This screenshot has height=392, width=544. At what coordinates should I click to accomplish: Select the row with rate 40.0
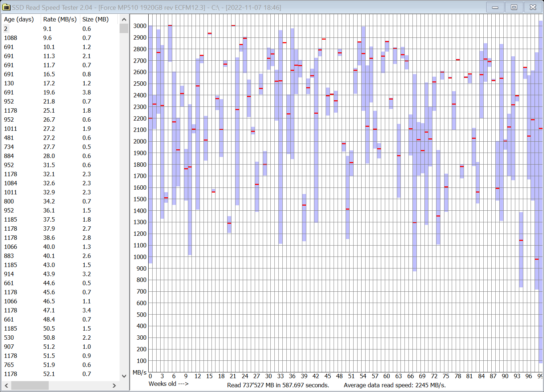pyautogui.click(x=61, y=247)
